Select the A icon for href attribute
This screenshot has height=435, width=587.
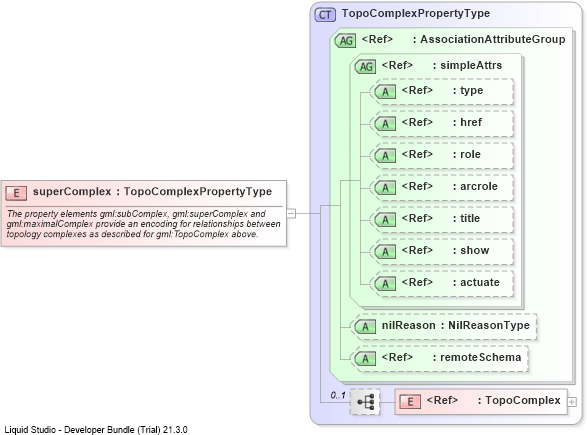pyautogui.click(x=385, y=124)
